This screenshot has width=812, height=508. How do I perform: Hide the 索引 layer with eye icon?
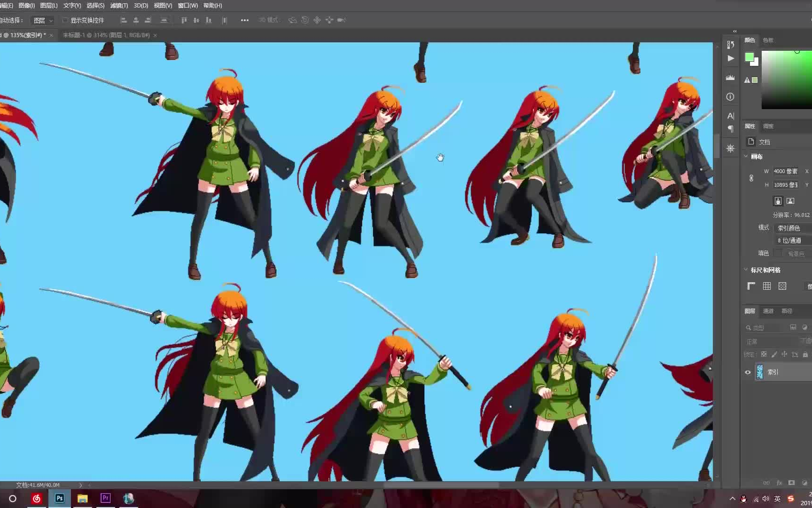(x=748, y=372)
